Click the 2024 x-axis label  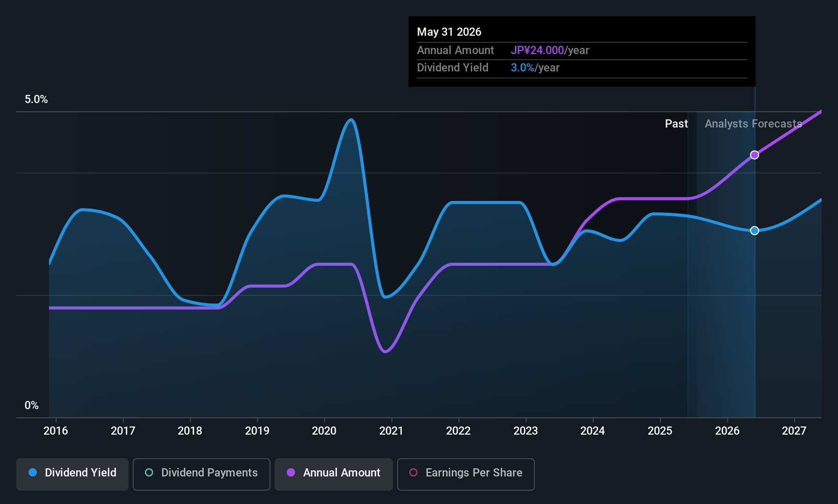tap(593, 431)
